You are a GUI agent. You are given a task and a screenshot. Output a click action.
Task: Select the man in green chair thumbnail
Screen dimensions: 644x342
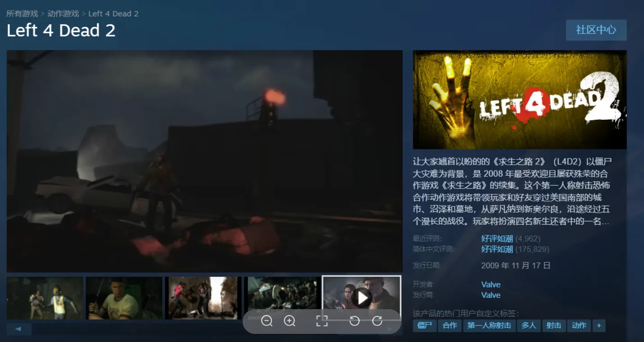[124, 298]
